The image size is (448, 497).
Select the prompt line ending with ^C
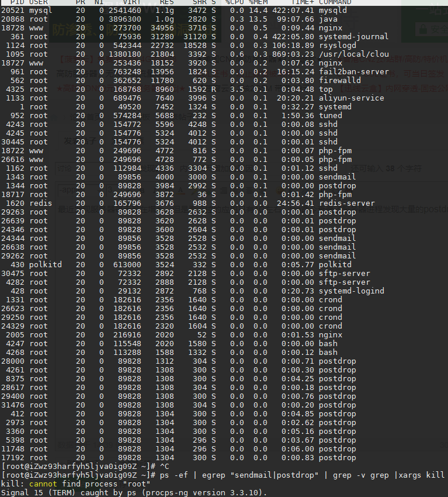click(x=85, y=467)
